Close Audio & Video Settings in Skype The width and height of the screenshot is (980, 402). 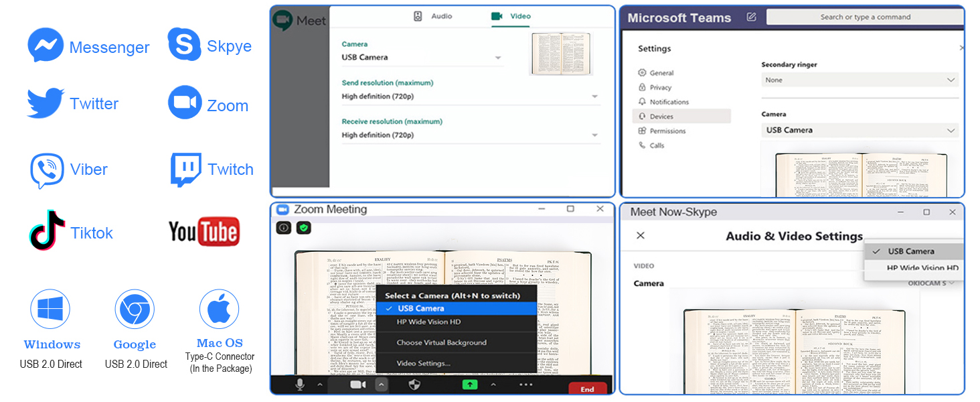click(x=641, y=236)
